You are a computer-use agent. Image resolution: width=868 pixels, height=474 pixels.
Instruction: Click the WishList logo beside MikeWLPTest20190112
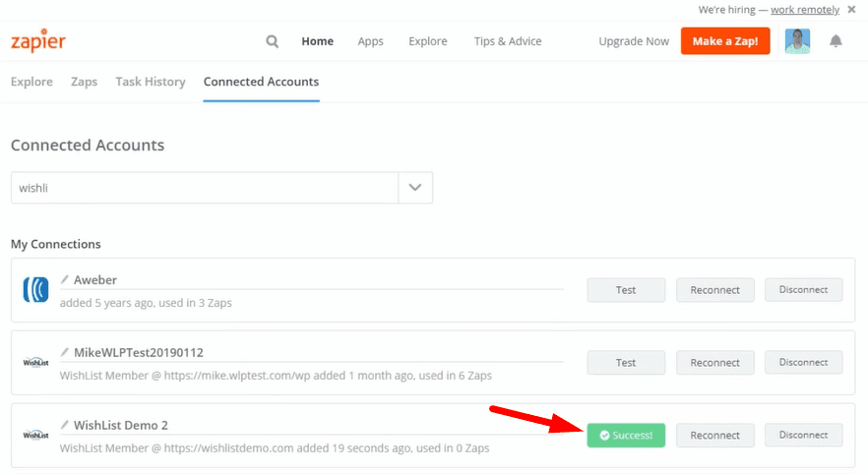[36, 363]
